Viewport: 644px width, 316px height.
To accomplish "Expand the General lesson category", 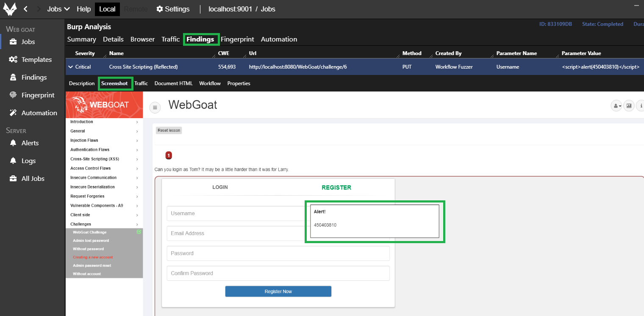I will pyautogui.click(x=104, y=131).
